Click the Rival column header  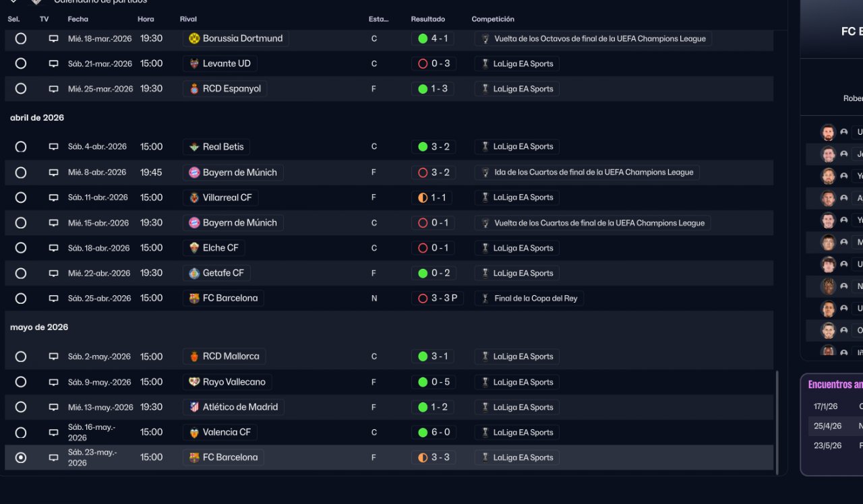coord(188,19)
